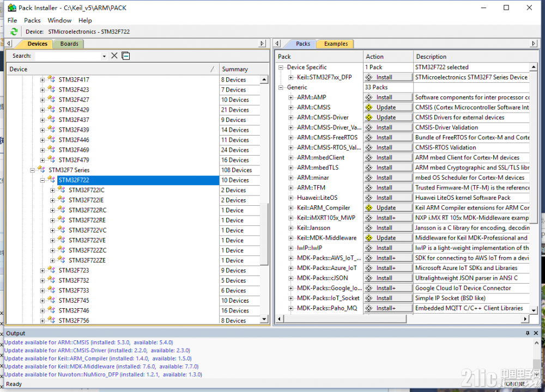Click the ARM::CMSIS update available output line

pyautogui.click(x=89, y=342)
